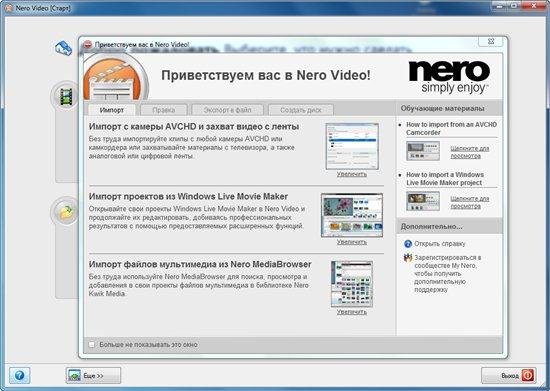Switch to the Импорт tab

112,110
